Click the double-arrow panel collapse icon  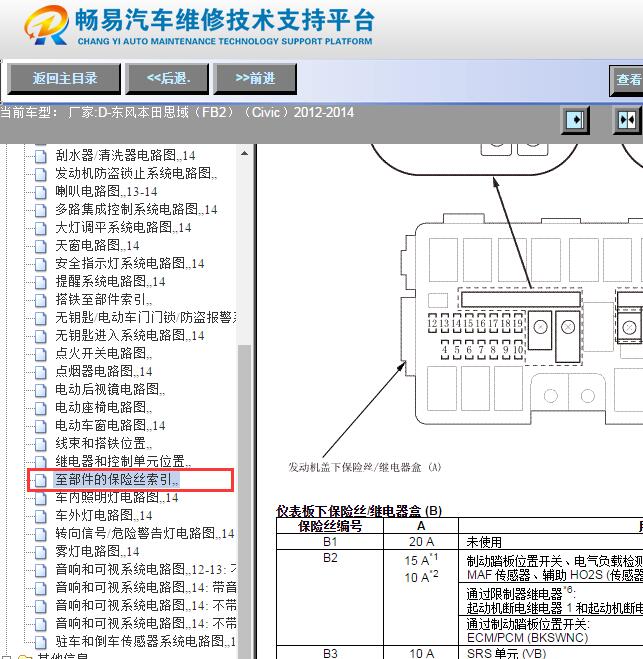(627, 120)
